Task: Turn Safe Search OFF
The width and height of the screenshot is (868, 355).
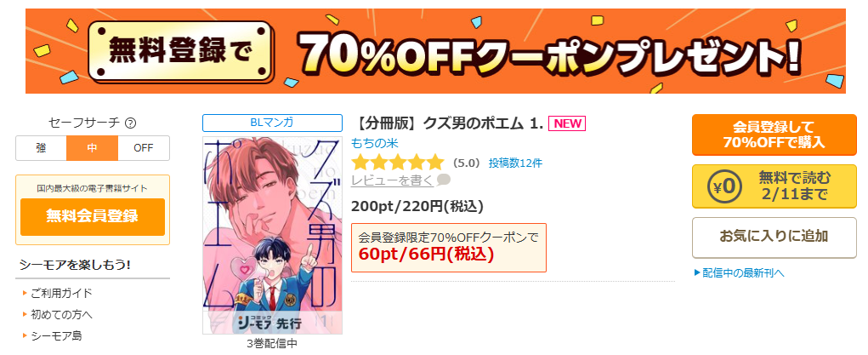Action: 144,148
